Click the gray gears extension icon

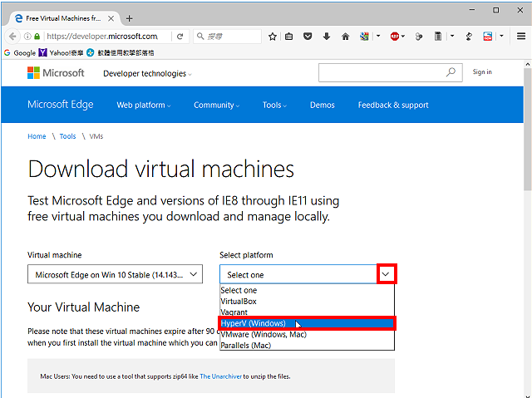pos(419,37)
